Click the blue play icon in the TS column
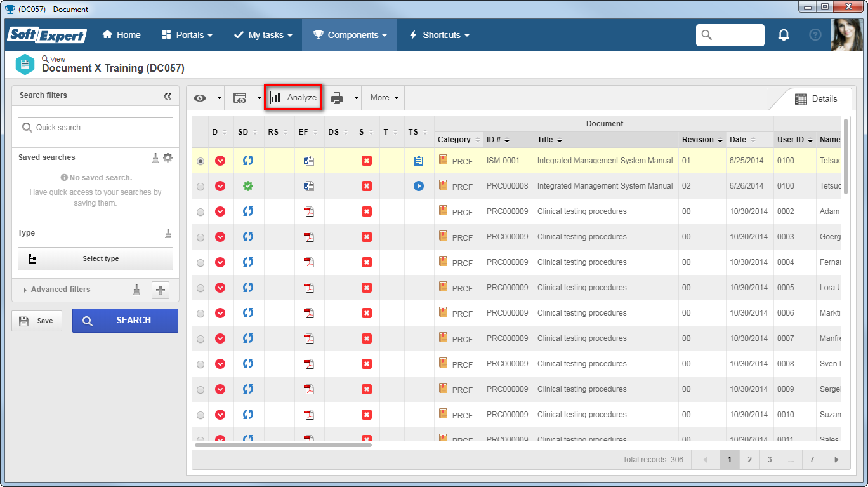Image resolution: width=868 pixels, height=487 pixels. (418, 186)
